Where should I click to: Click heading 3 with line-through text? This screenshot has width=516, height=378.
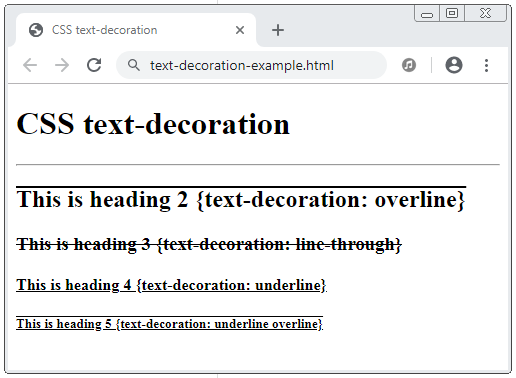pos(209,245)
